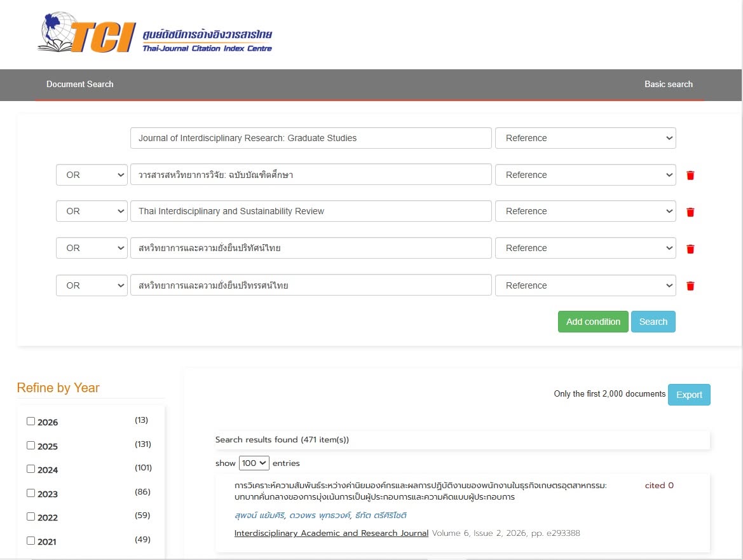Focus the Journal of Interdisciplinary Research text field
743x560 pixels.
pos(311,138)
